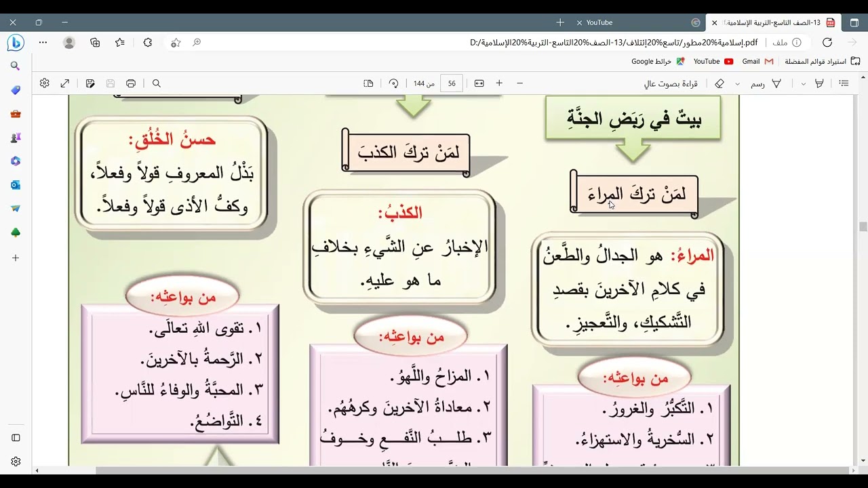This screenshot has height=488, width=868.
Task: Toggle the sidebar layout icon at bottom
Action: (16, 438)
